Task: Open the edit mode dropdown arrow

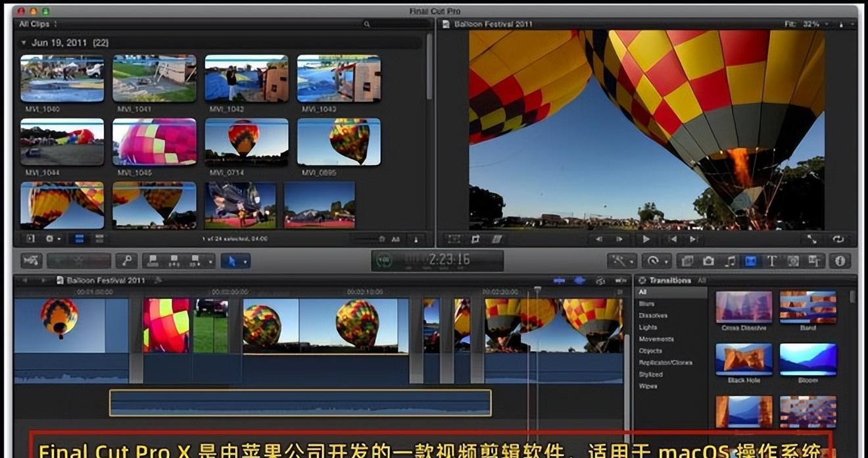Action: pyautogui.click(x=211, y=261)
